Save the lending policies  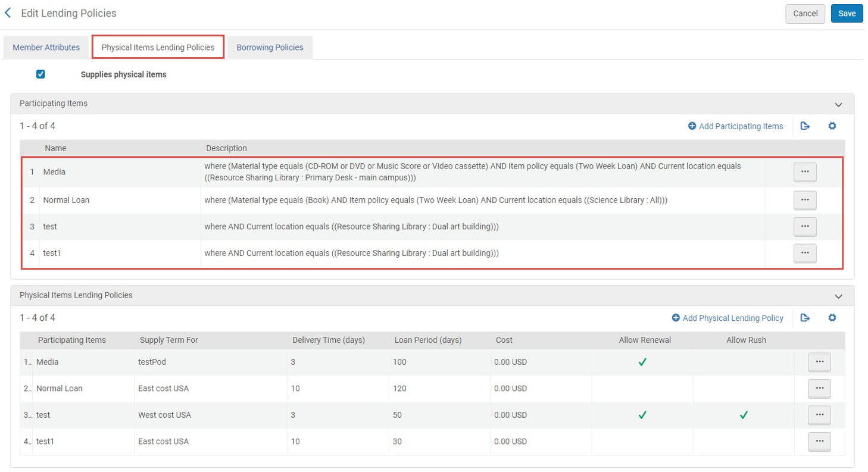[847, 14]
